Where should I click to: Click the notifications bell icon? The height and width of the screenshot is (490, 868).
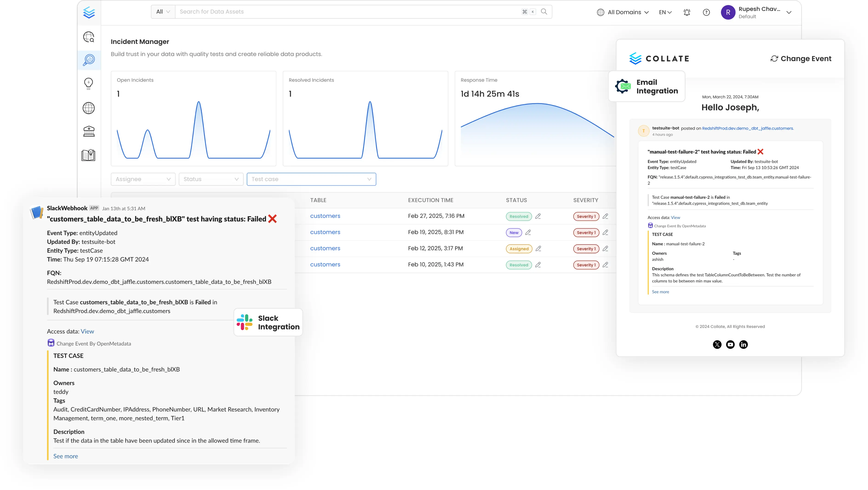(x=687, y=12)
